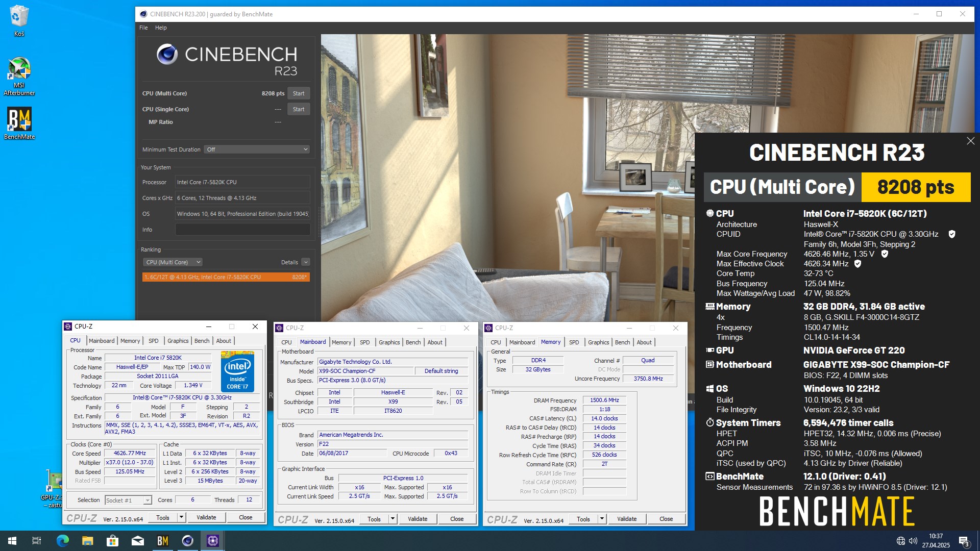The height and width of the screenshot is (551, 980).
Task: Open the Minimum Test Duration dropdown
Action: point(257,149)
